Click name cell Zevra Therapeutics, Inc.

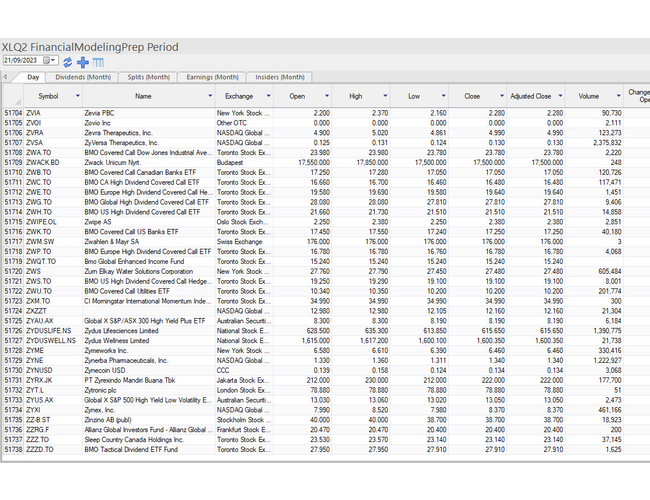pos(148,133)
